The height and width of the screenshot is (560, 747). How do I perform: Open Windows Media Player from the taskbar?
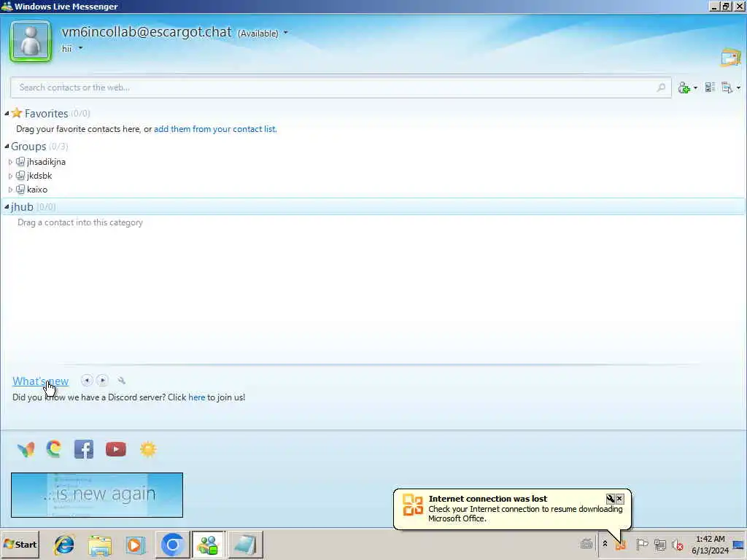pos(135,545)
